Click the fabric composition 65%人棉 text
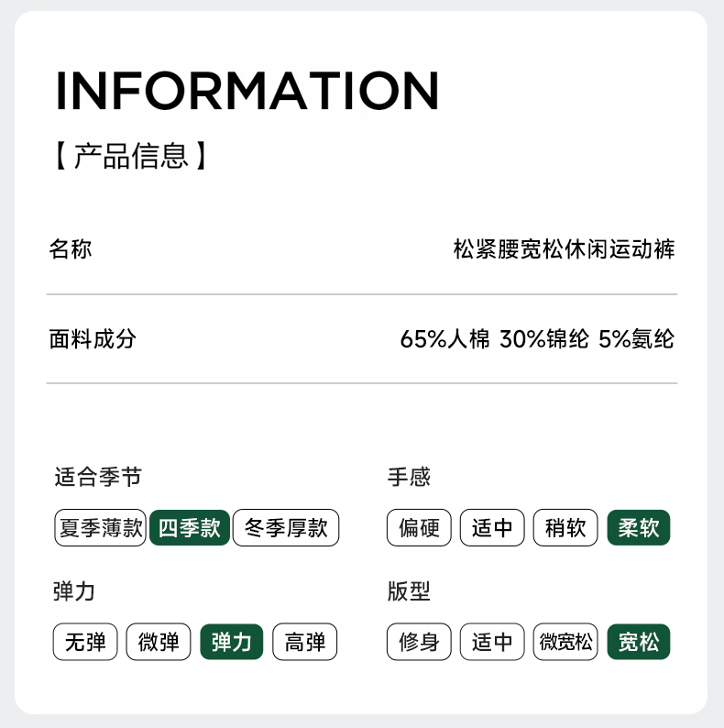724x728 pixels. point(446,338)
